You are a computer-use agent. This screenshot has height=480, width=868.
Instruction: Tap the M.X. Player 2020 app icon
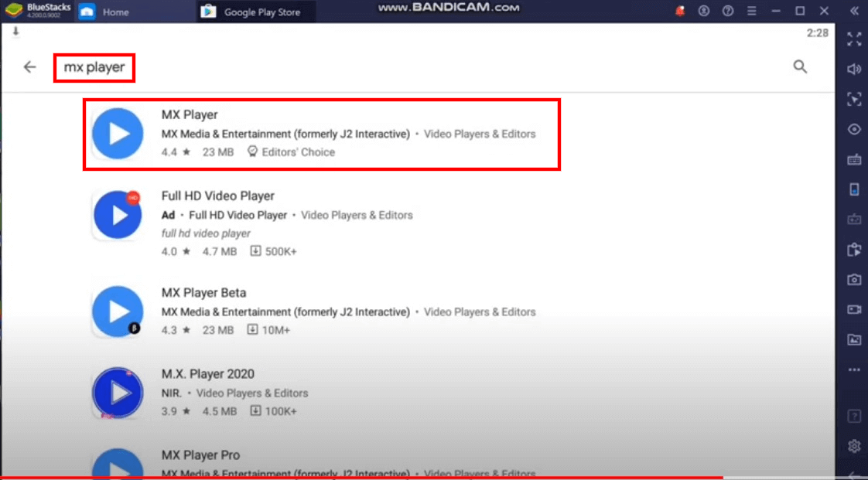tap(118, 393)
